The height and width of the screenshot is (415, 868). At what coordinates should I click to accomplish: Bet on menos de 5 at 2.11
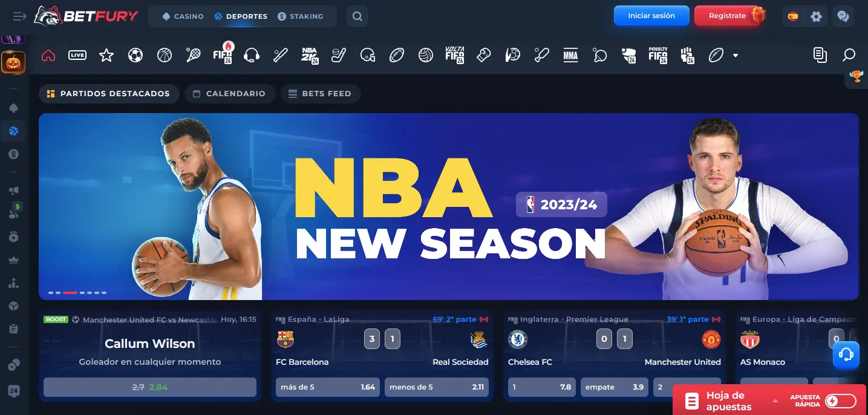(x=437, y=387)
